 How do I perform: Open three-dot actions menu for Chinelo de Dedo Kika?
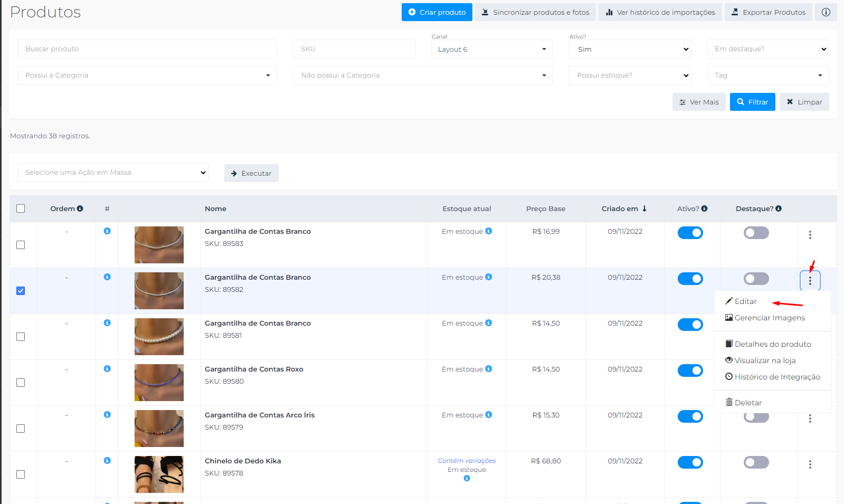(x=810, y=464)
